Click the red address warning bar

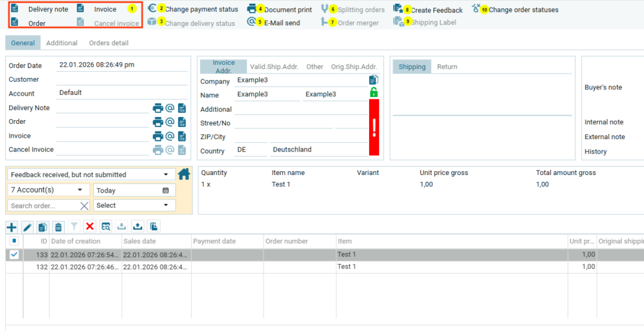tap(374, 127)
